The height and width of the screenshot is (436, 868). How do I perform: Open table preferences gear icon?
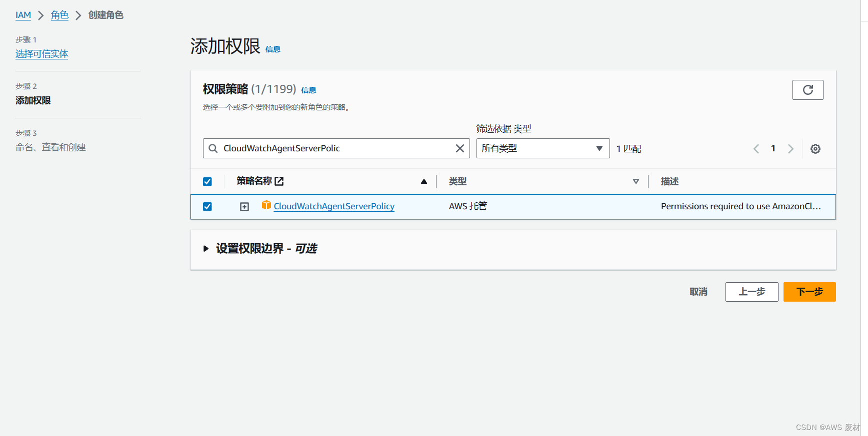tap(815, 149)
